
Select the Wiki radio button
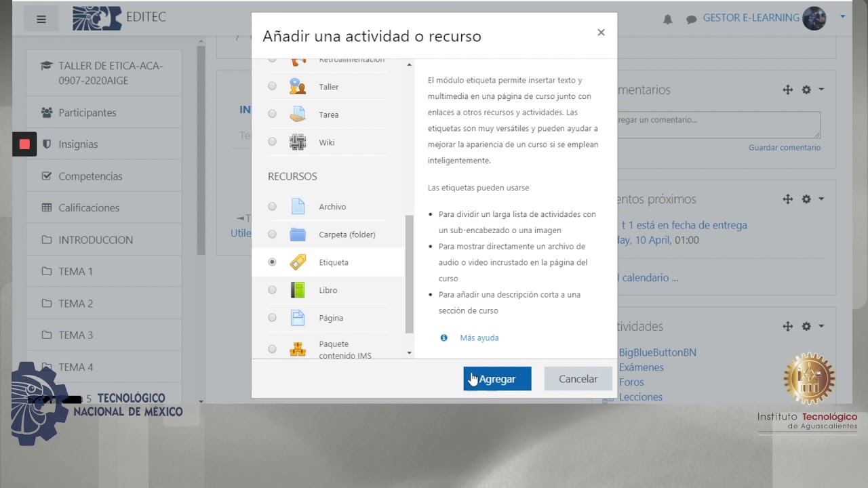coord(272,142)
